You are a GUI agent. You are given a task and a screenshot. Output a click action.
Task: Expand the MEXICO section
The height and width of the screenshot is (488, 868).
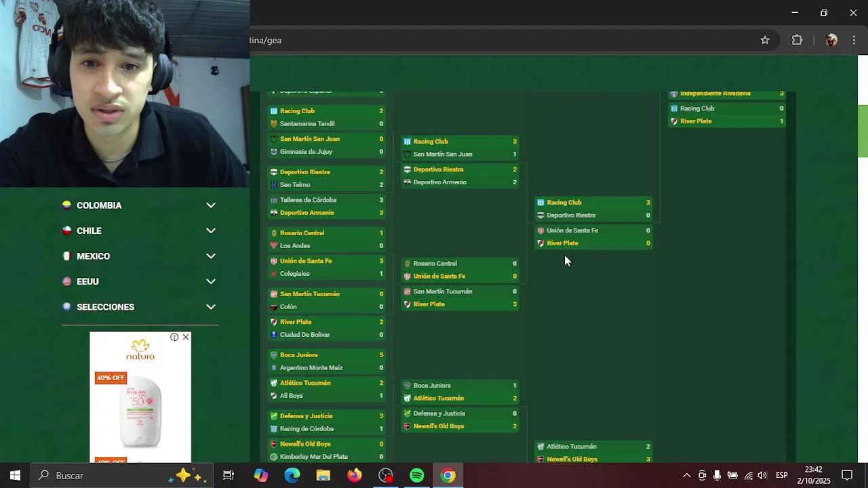click(140, 256)
